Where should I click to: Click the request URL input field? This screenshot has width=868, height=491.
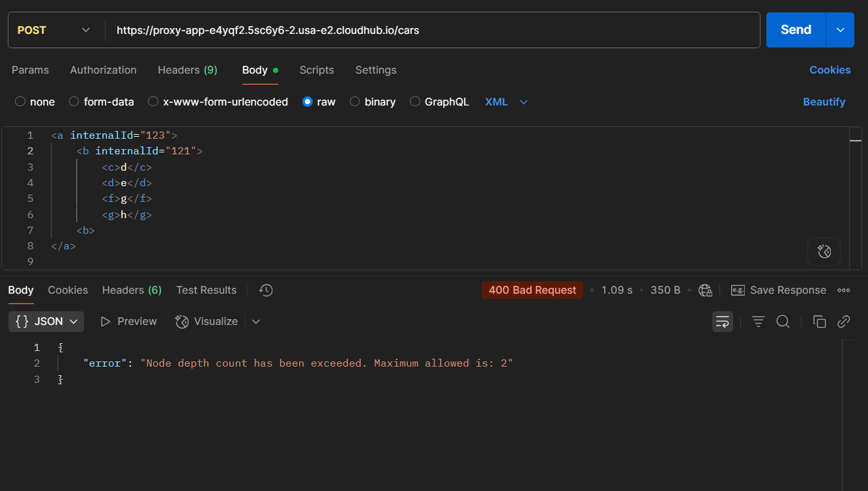[x=430, y=30]
